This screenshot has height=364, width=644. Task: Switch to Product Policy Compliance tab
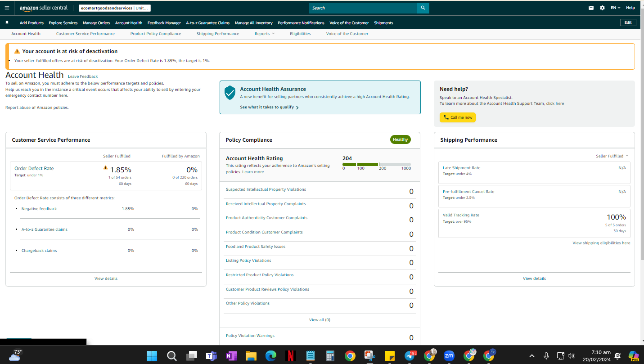click(156, 34)
